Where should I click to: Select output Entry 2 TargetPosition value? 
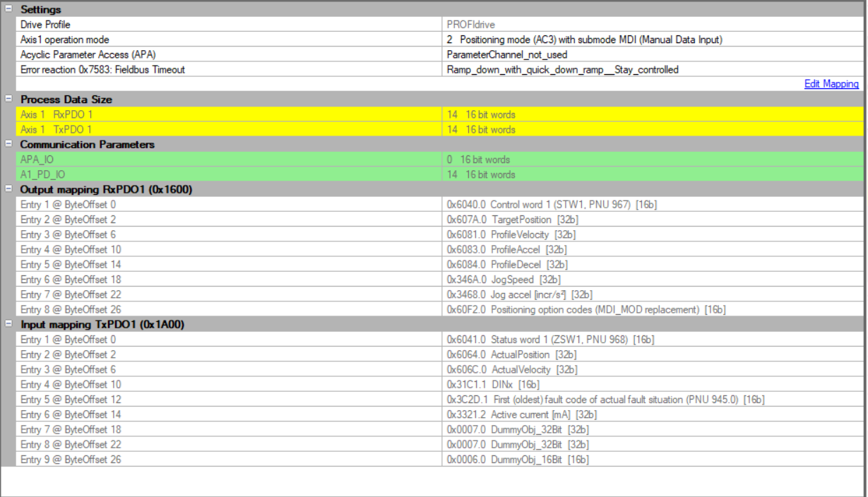pos(512,220)
